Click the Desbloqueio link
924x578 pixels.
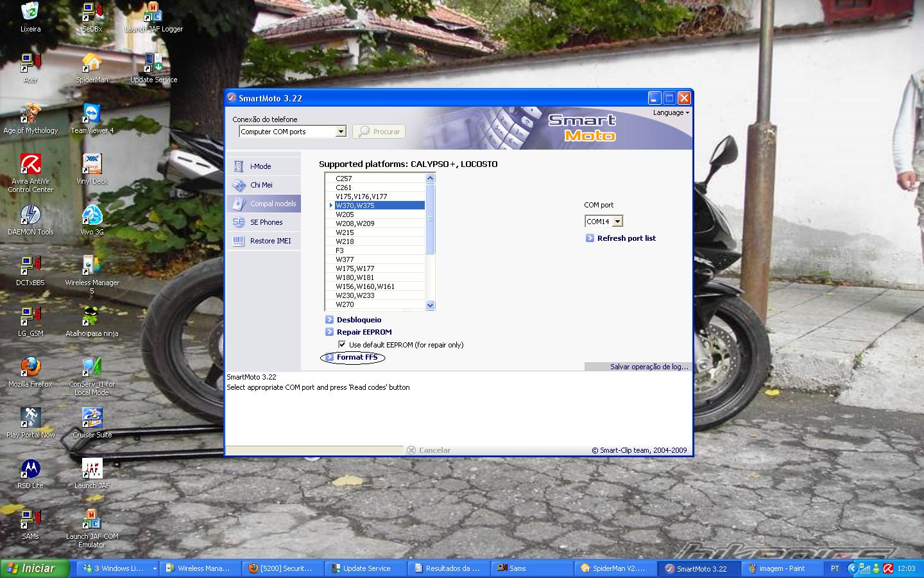(x=359, y=320)
